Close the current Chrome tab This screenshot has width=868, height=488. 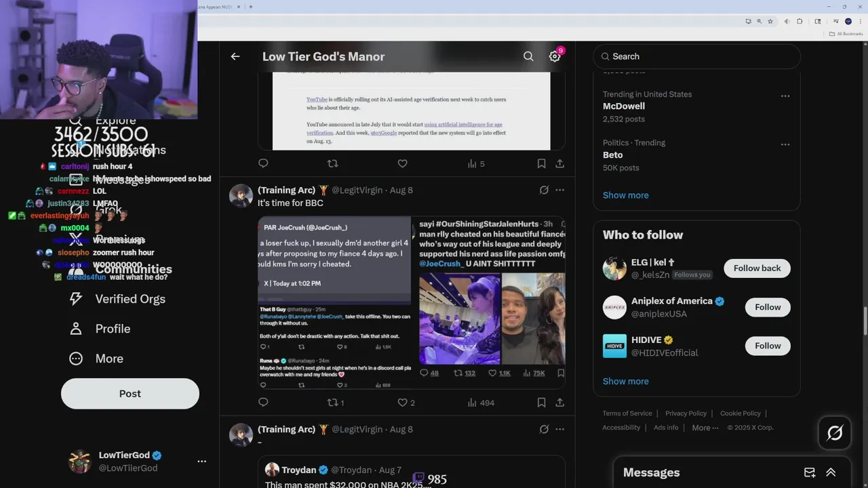point(239,7)
